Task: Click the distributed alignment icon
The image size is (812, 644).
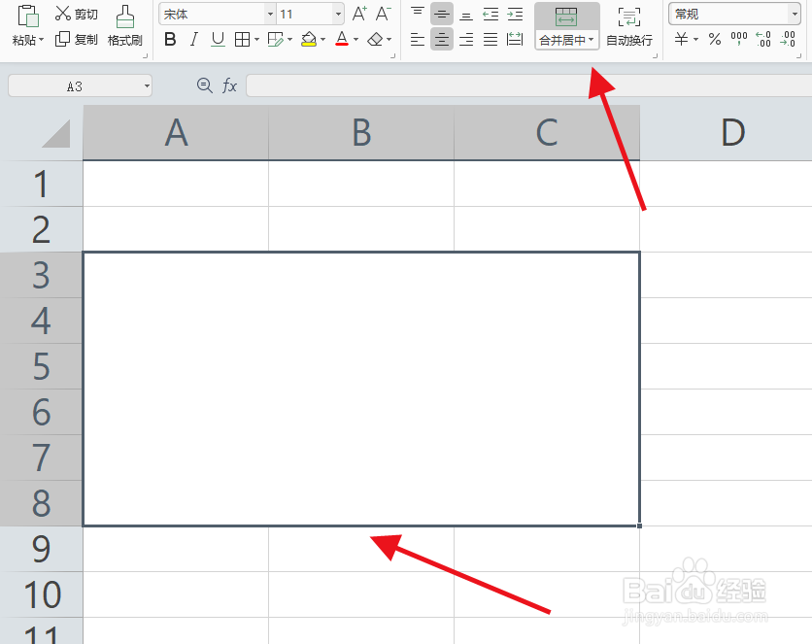Action: point(515,40)
